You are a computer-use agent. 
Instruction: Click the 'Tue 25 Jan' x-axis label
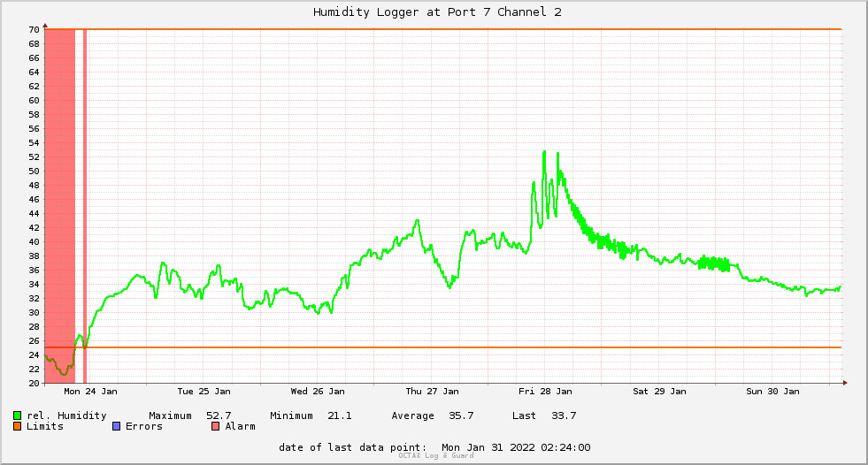(204, 391)
